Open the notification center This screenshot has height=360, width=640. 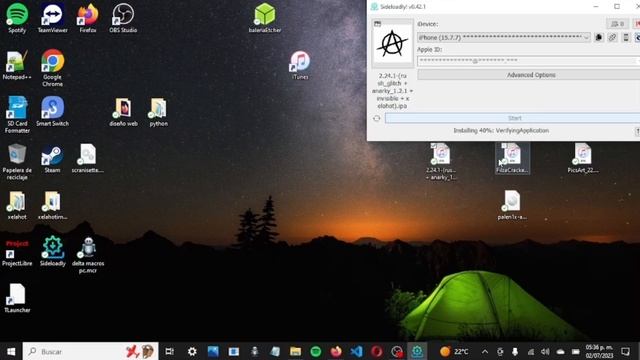[625, 351]
